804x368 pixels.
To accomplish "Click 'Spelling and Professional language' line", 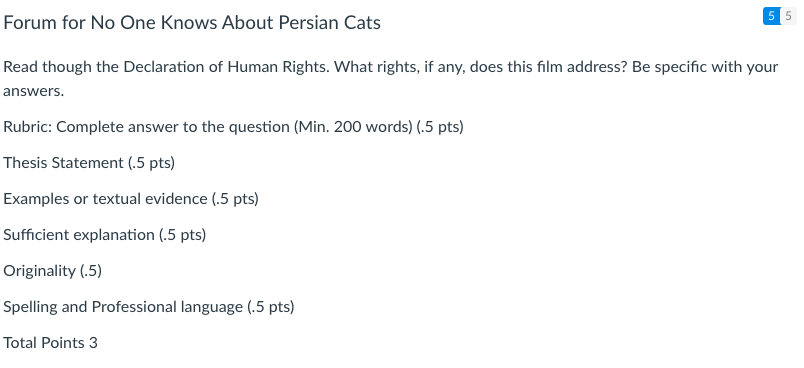I will click(149, 306).
